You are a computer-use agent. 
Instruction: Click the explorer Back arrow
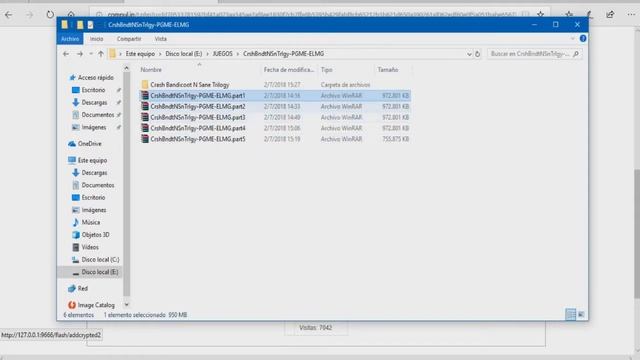[66, 54]
